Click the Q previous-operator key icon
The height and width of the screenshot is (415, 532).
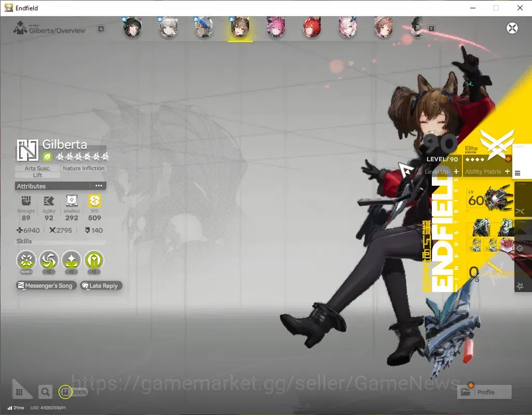click(101, 29)
